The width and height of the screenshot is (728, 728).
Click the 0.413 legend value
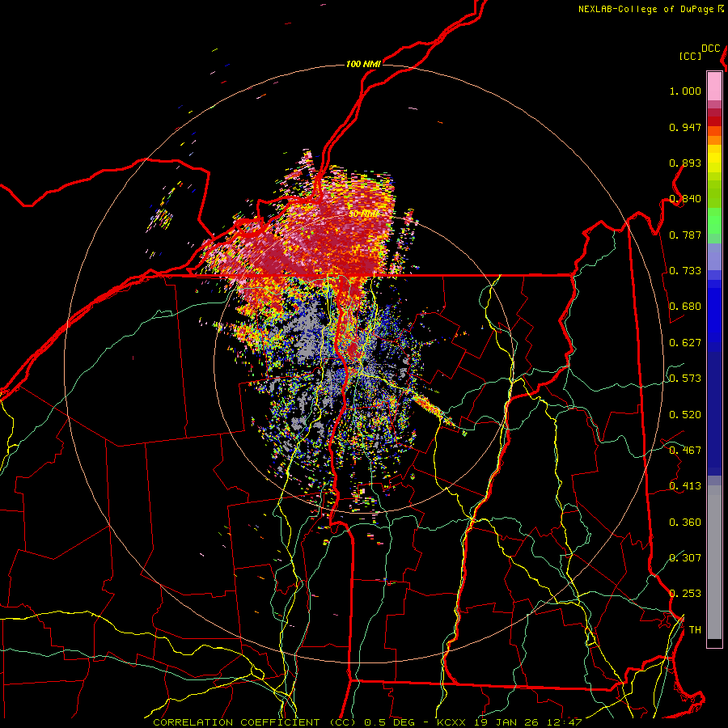685,486
